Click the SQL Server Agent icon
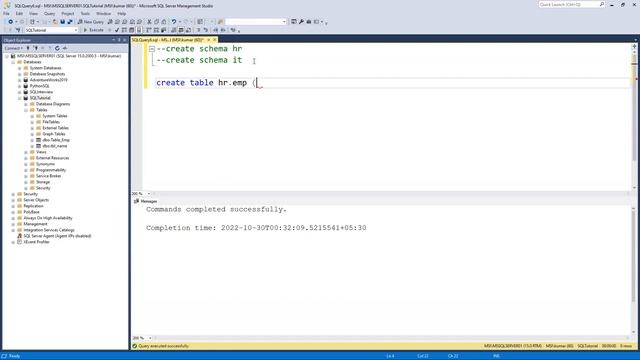The image size is (640, 360). tap(19, 236)
